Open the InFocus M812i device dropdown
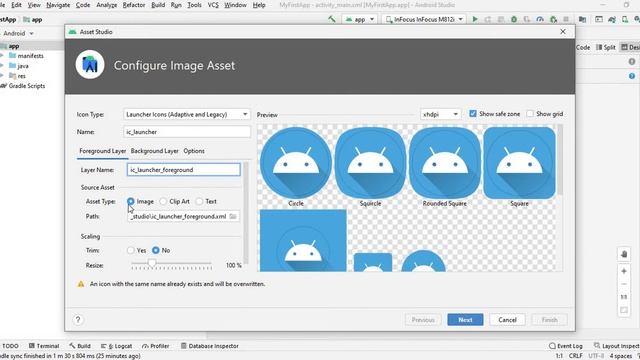This screenshot has width=640, height=360. pyautogui.click(x=424, y=19)
